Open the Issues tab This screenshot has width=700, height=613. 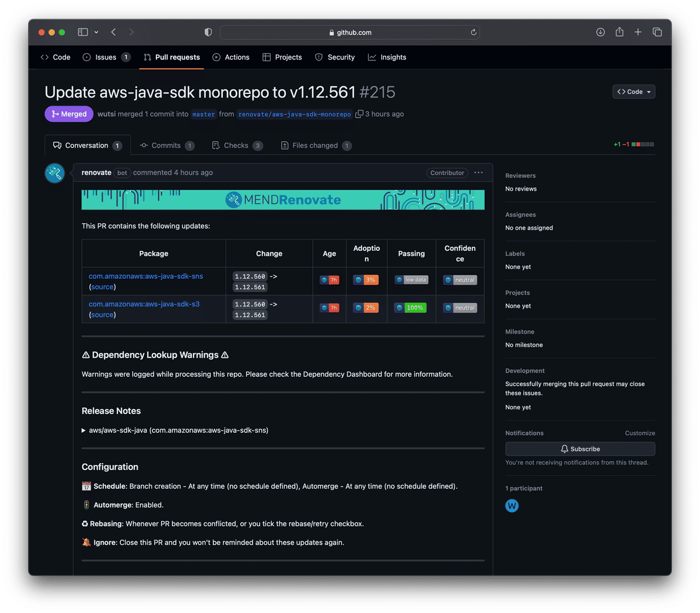[x=107, y=57]
